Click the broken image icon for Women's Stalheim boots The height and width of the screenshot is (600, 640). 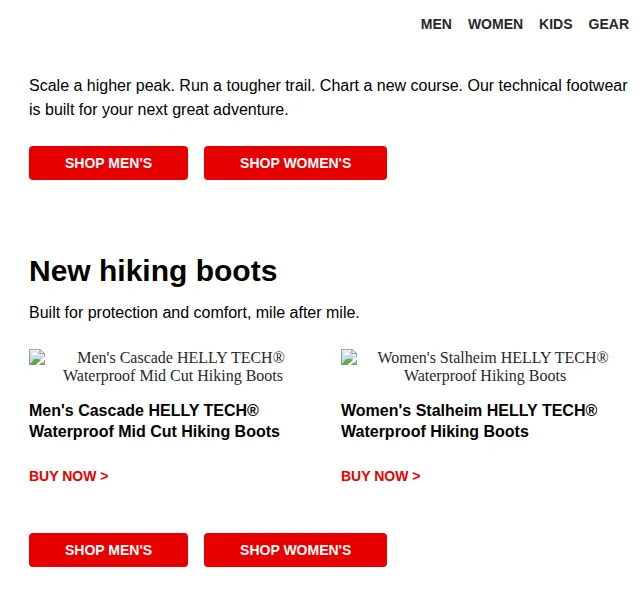click(349, 357)
